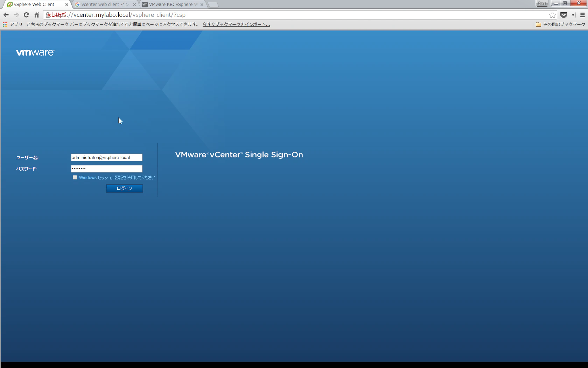
Task: Click the パスワード password field
Action: (107, 169)
